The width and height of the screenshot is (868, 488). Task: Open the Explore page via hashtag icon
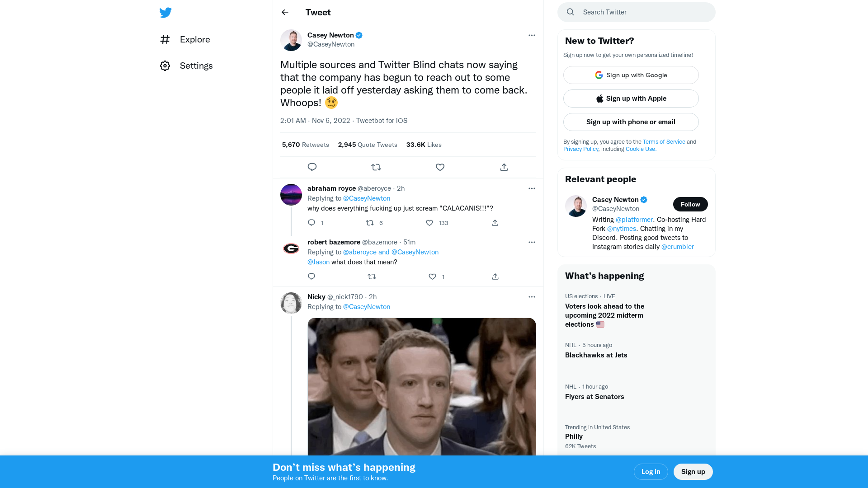pos(165,40)
